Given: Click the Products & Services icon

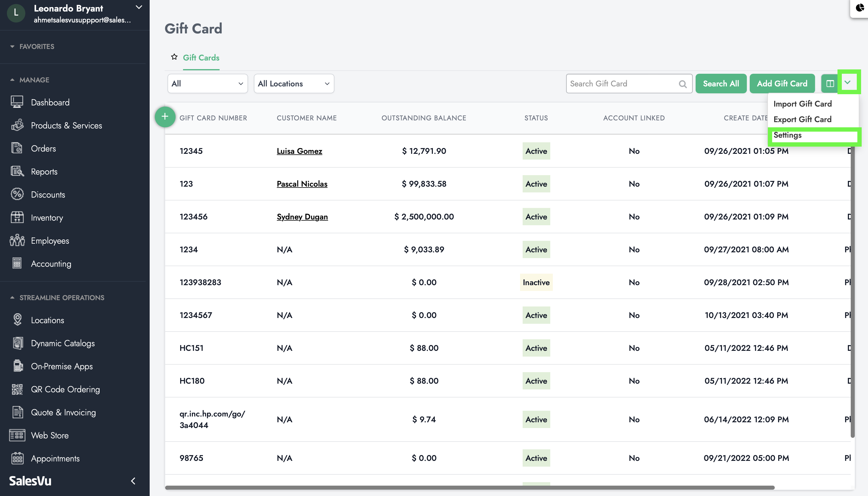Looking at the screenshot, I should tap(17, 125).
